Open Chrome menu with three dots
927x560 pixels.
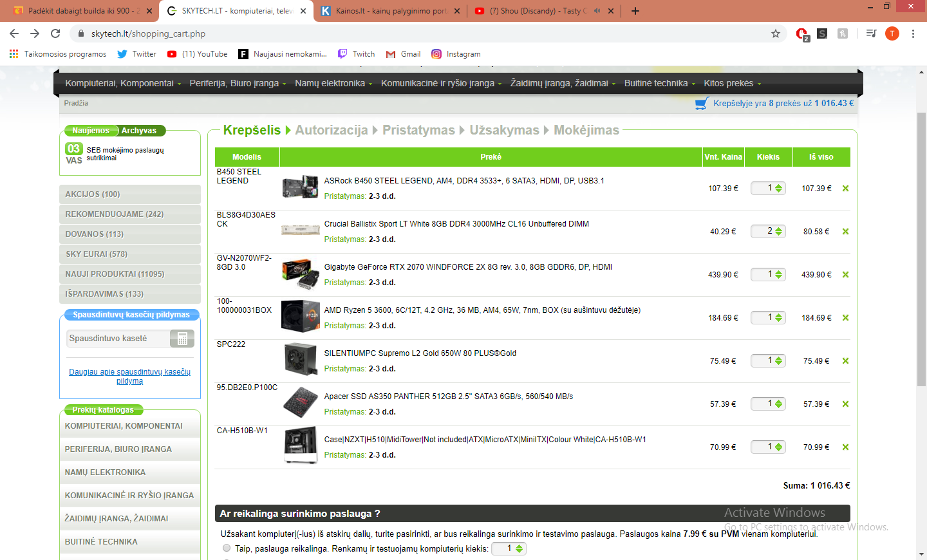(913, 33)
